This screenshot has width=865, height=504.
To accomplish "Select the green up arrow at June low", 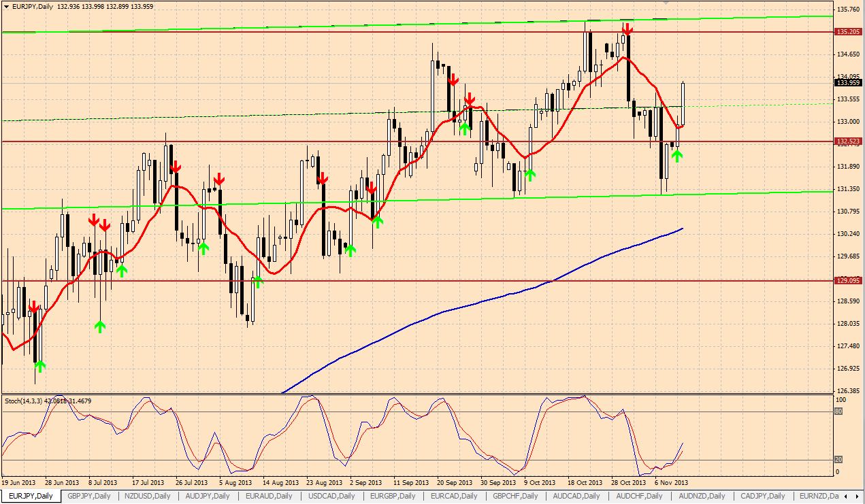I will [39, 366].
